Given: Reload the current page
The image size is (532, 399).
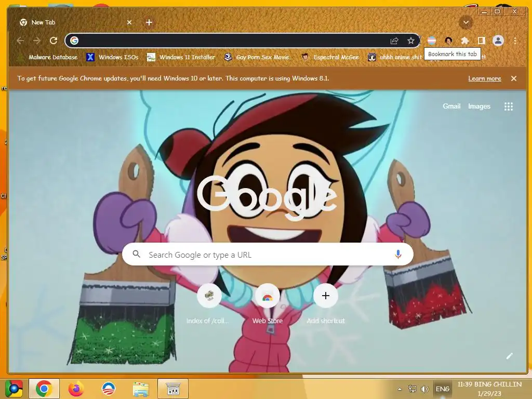Looking at the screenshot, I should pos(54,41).
